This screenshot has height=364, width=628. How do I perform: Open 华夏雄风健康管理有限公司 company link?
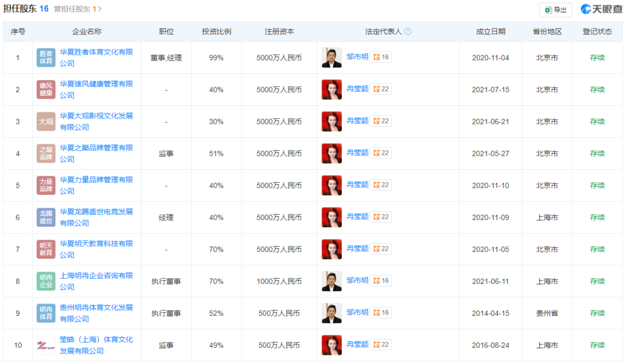click(96, 90)
